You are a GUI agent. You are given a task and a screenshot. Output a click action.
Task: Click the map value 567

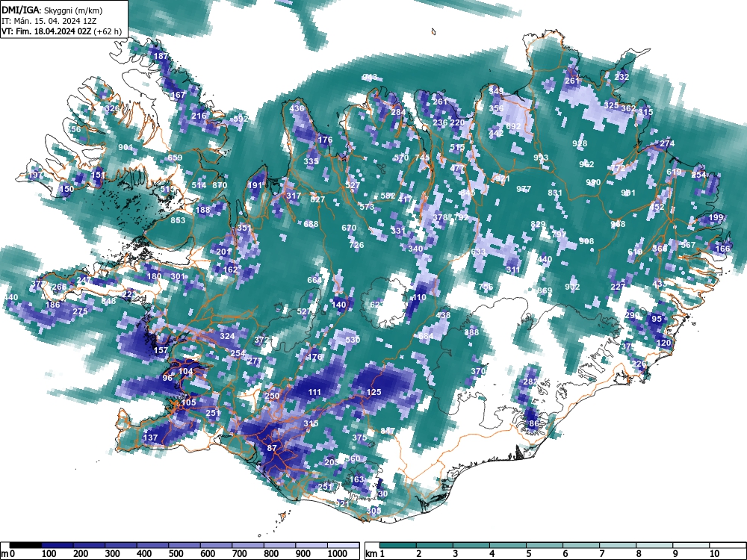click(688, 245)
